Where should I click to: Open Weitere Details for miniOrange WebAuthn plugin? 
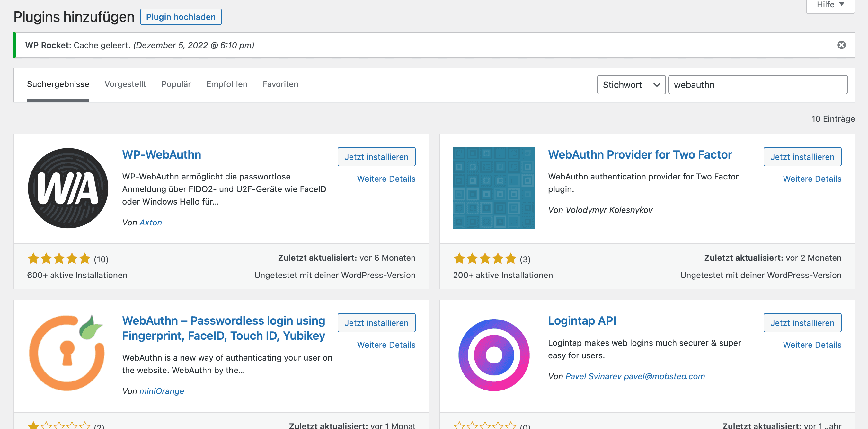(386, 345)
